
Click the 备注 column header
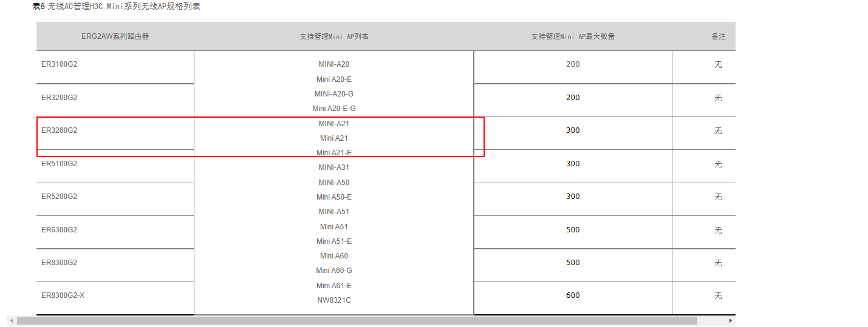coord(718,36)
